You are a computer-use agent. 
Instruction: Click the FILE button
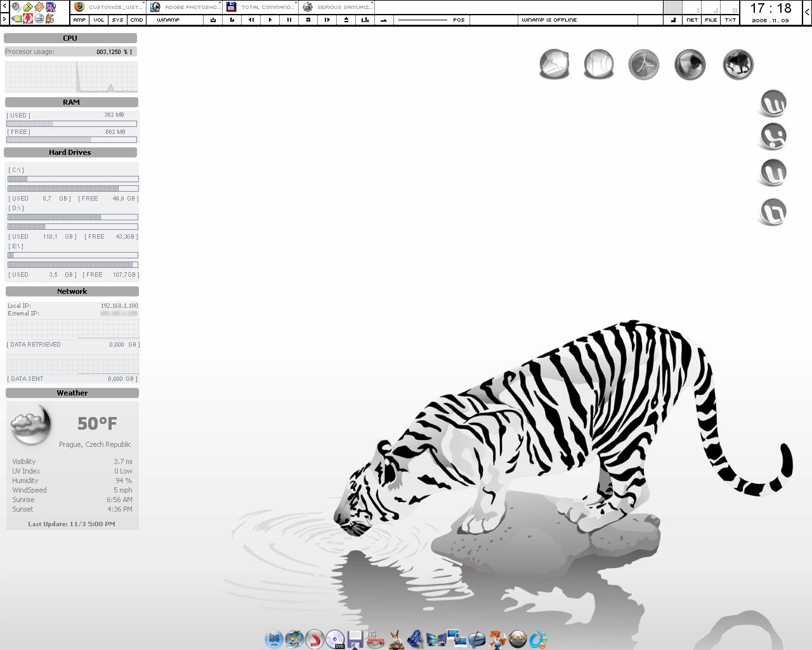click(710, 20)
